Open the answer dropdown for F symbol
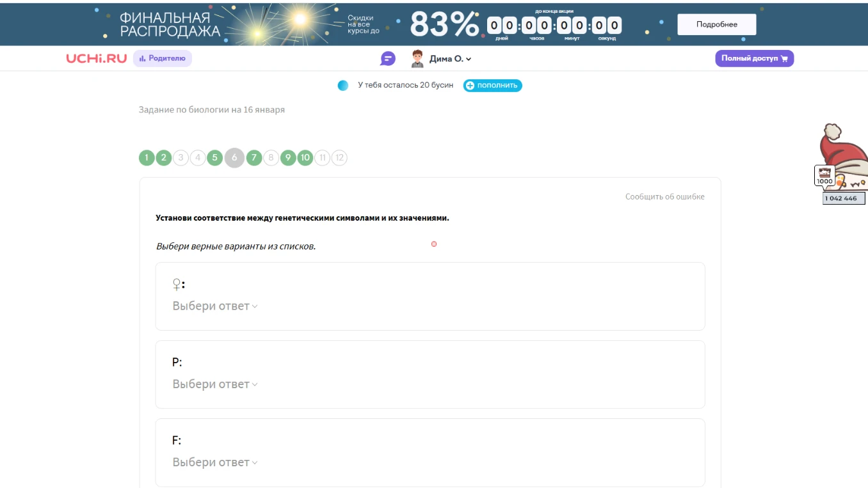Viewport: 868px width, 488px height. (215, 462)
